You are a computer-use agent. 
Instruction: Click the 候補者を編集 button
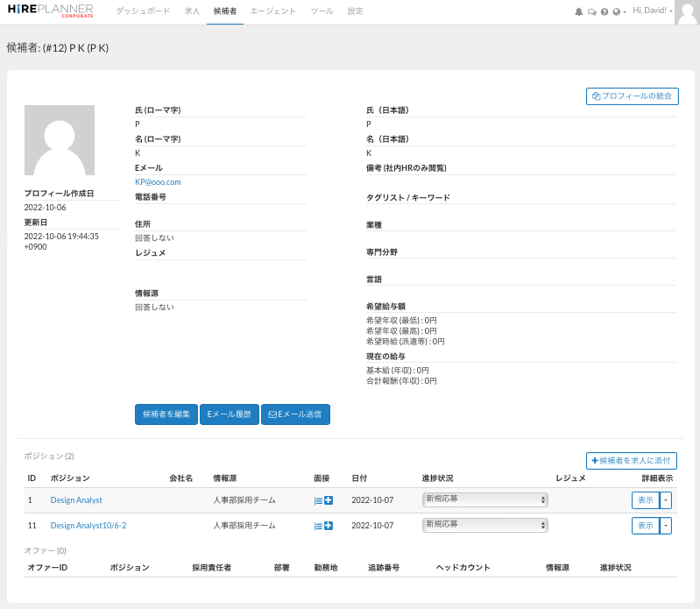point(166,414)
